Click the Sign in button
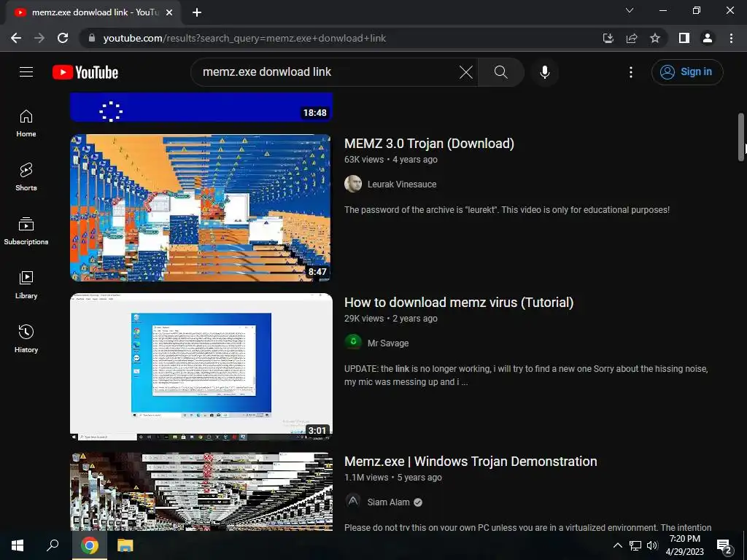 (x=687, y=72)
